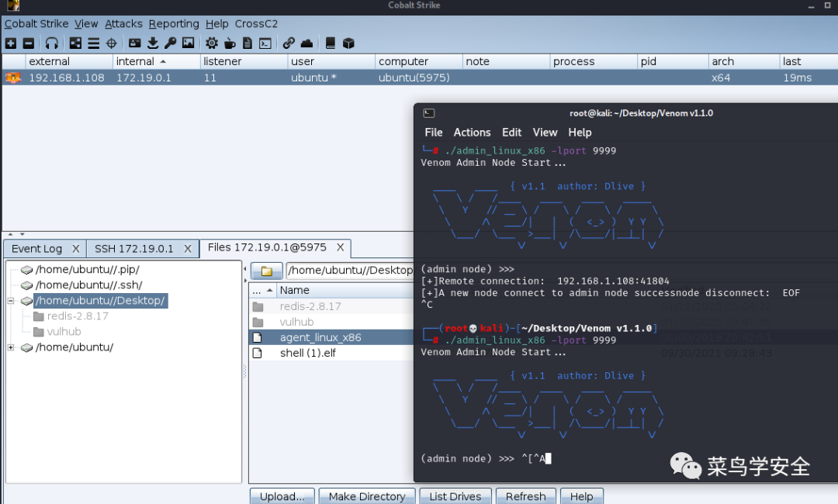Click the cloud icon in toolbar
Screen dimensions: 838x504
point(306,43)
